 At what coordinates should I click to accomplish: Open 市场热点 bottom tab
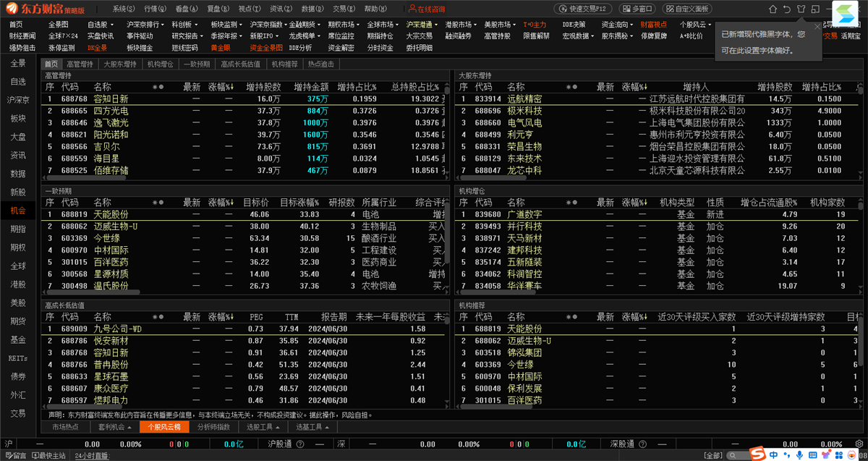[66, 427]
